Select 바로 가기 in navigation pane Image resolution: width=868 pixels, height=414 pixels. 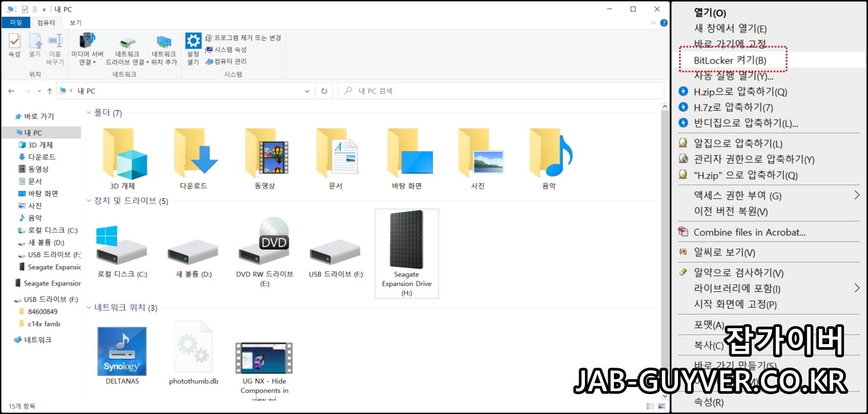39,116
